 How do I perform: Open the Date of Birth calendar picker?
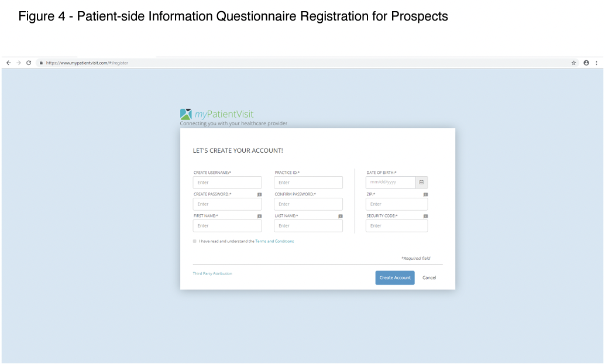coord(421,182)
